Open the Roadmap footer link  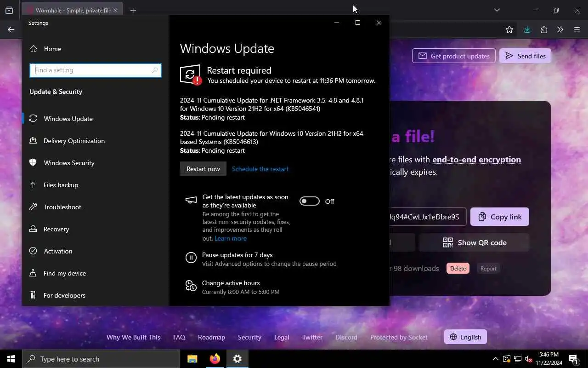point(211,337)
